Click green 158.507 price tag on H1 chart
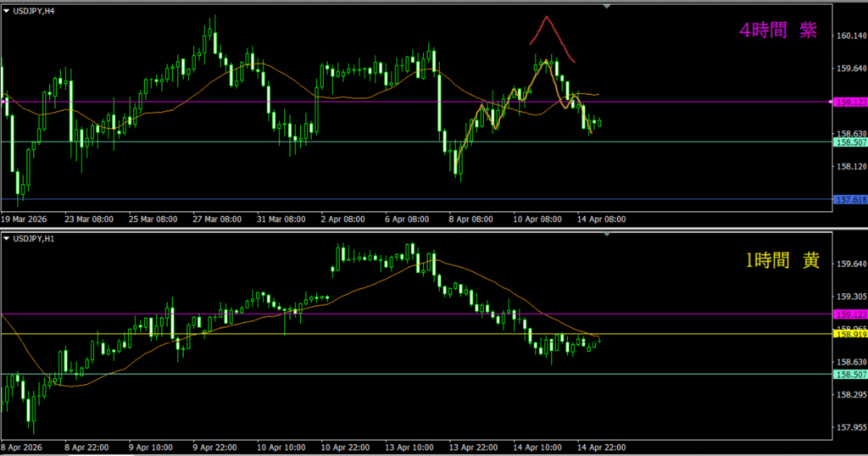This screenshot has height=456, width=868. coord(850,375)
